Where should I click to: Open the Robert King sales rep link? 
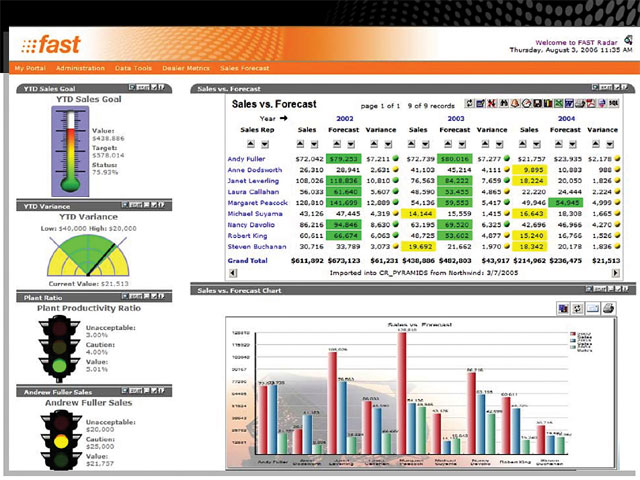pyautogui.click(x=247, y=236)
